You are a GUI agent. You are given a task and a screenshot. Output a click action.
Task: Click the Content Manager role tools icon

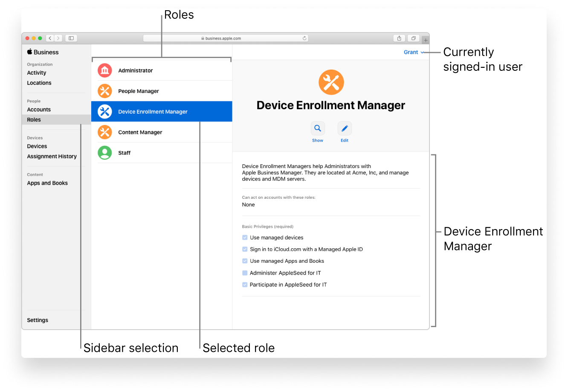point(104,132)
